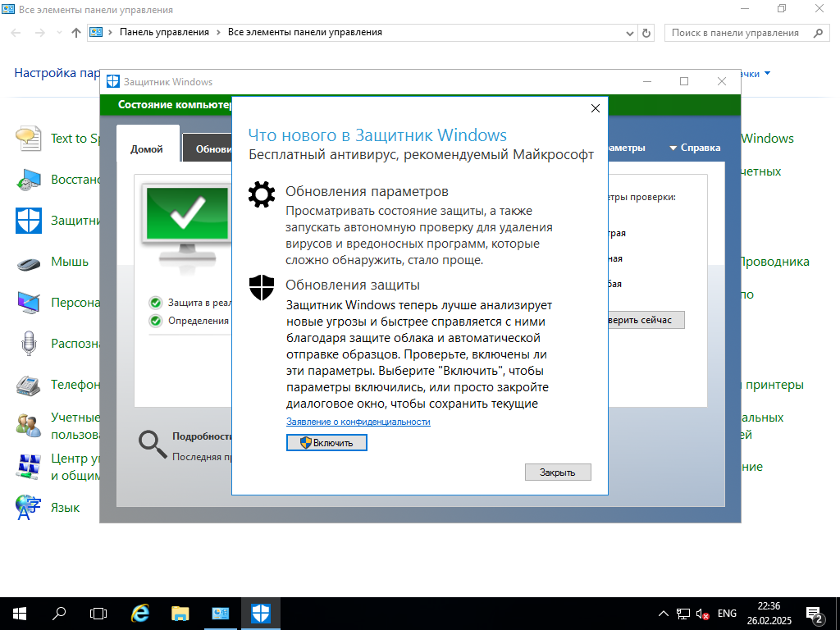Viewport: 840px width, 630px height.
Task: Go forward in the Control Panel window
Action: click(x=40, y=33)
